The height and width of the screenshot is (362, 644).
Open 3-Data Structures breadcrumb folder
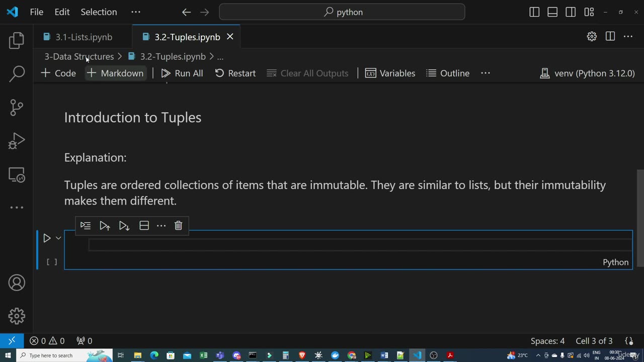(x=79, y=57)
